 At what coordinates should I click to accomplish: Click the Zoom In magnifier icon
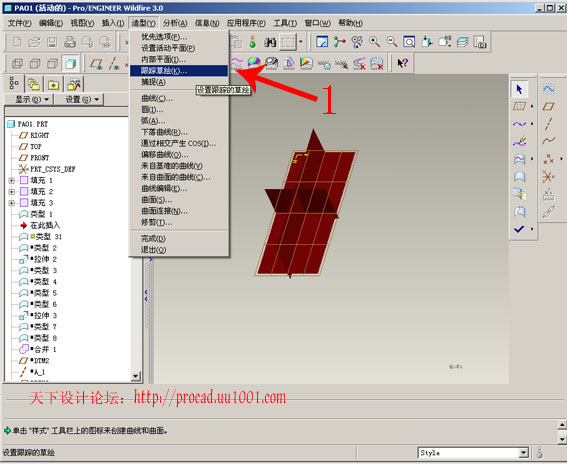coord(374,42)
